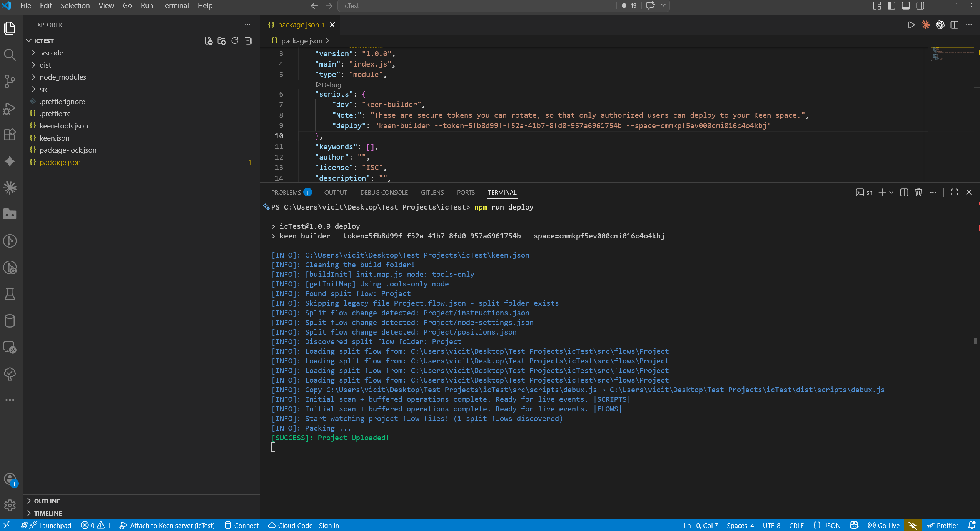
Task: Split the editor to the right
Action: coord(954,25)
